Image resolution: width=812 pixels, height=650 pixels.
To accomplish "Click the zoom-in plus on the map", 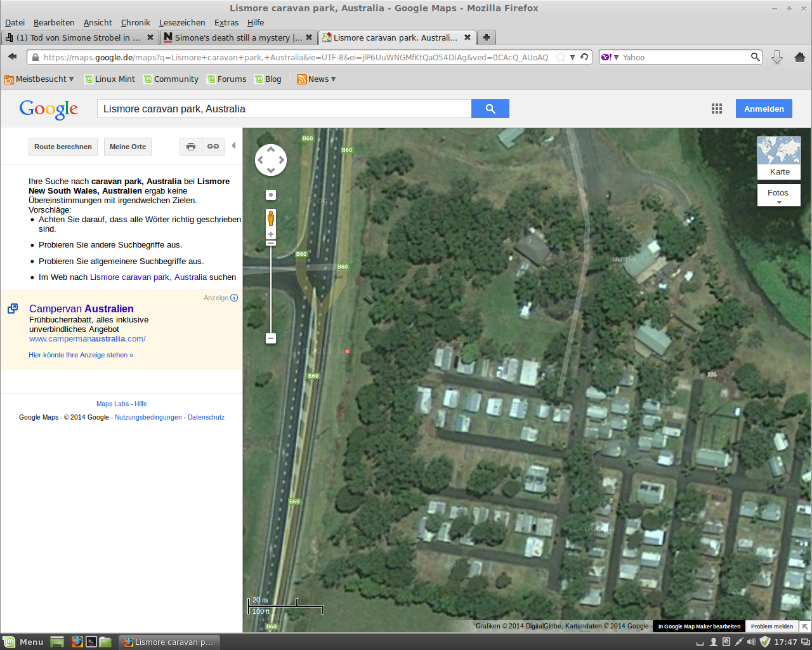I will coord(271,234).
